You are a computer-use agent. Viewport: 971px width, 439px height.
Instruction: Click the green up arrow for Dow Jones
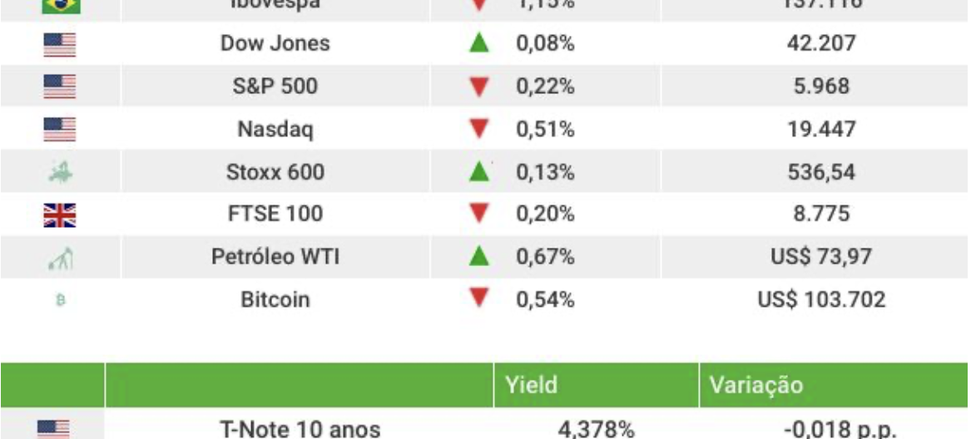pyautogui.click(x=479, y=43)
